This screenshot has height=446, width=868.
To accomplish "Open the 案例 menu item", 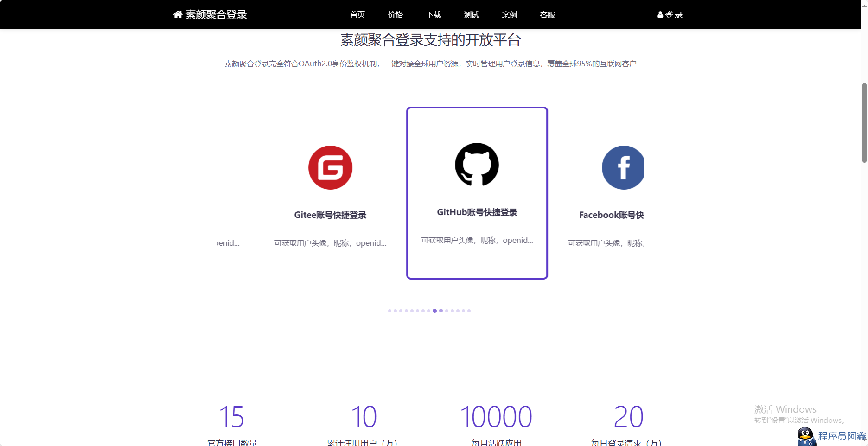I will (510, 14).
